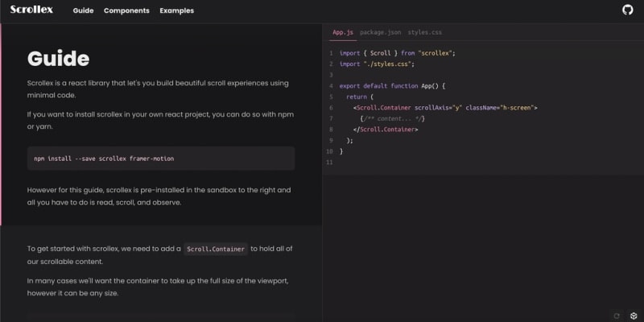This screenshot has height=322, width=644.
Task: Go to the Components page
Action: [126, 11]
